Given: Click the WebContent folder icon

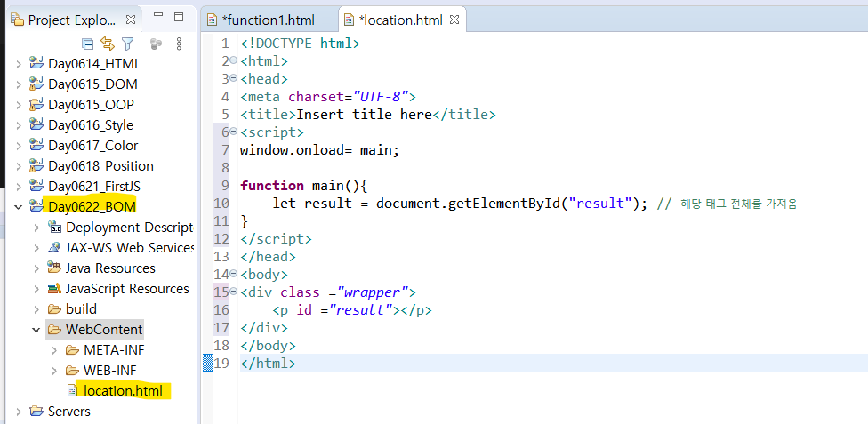Looking at the screenshot, I should [54, 330].
